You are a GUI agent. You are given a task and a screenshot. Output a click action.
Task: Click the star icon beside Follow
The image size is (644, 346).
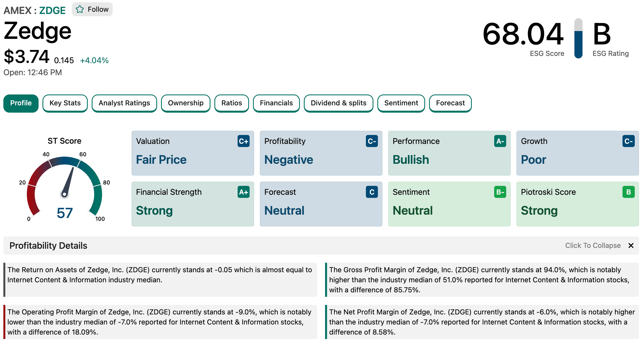80,9
